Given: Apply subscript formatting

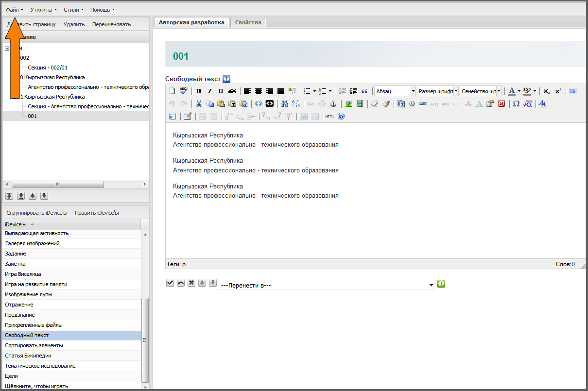Looking at the screenshot, I should point(547,91).
